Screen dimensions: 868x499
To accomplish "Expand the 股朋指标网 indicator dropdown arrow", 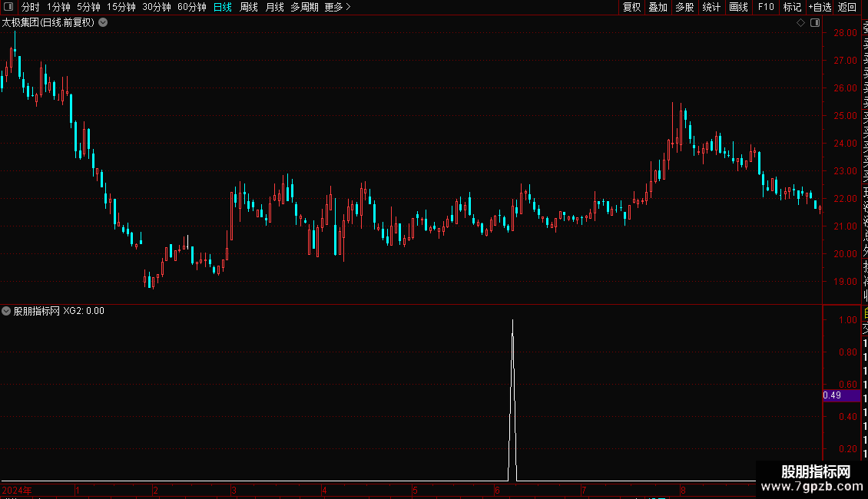I will click(x=6, y=311).
